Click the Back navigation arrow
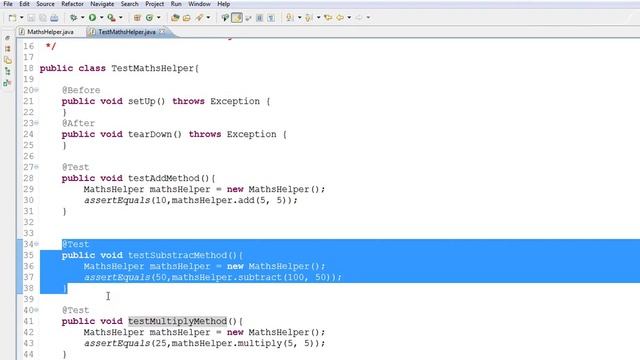Image resolution: width=640 pixels, height=360 pixels. 340,18
